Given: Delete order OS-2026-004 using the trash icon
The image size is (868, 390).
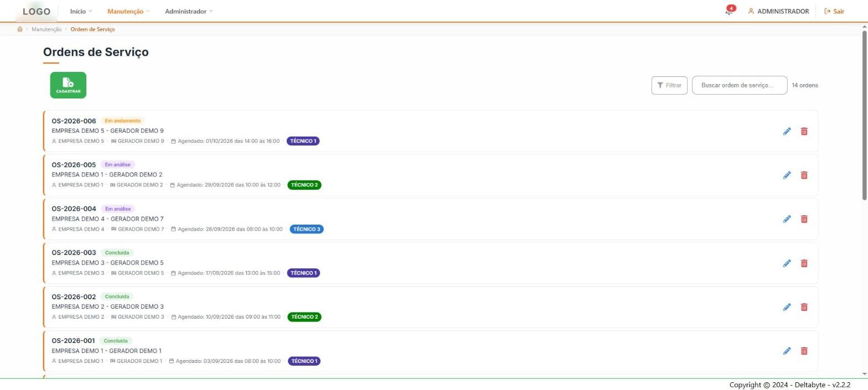Looking at the screenshot, I should [x=804, y=219].
